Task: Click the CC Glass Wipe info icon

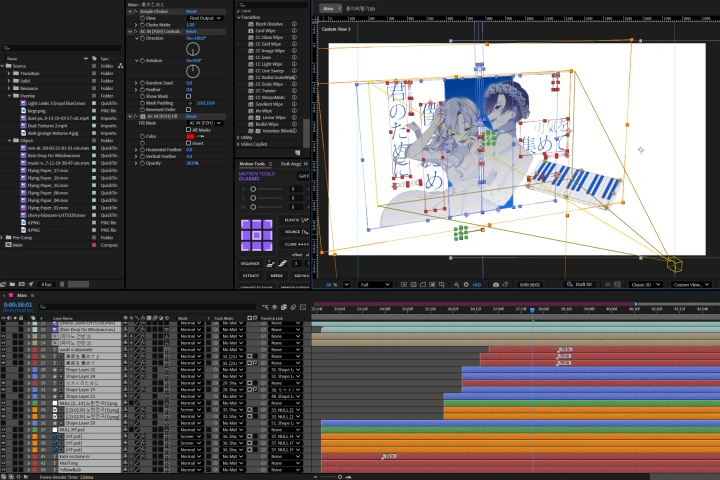Action: click(x=294, y=37)
